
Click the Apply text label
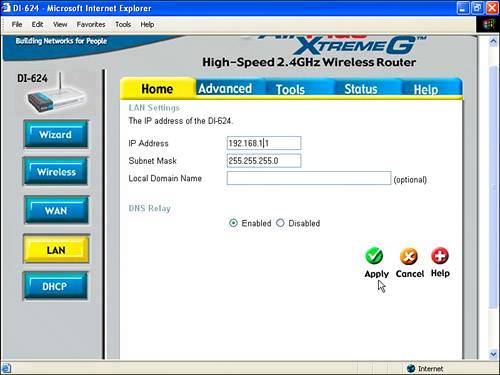[377, 274]
